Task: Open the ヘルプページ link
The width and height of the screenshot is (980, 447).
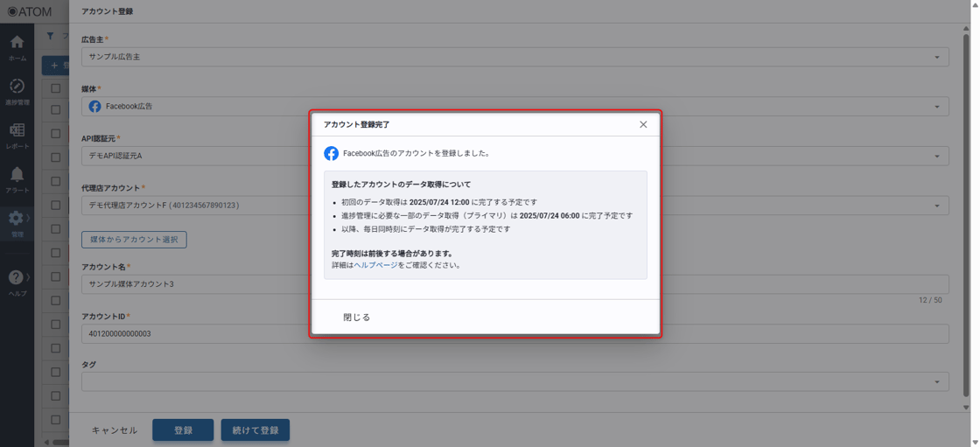Action: (x=375, y=265)
